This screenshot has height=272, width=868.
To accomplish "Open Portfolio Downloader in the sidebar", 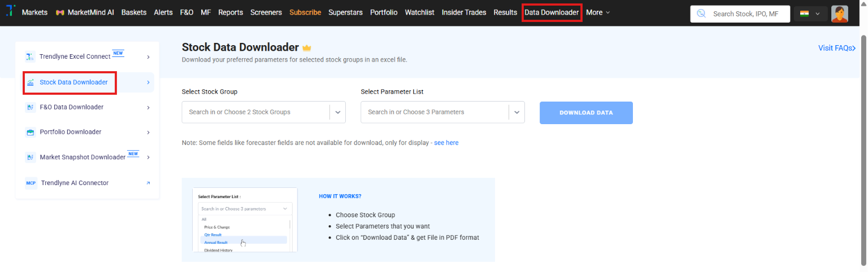I will pos(88,132).
